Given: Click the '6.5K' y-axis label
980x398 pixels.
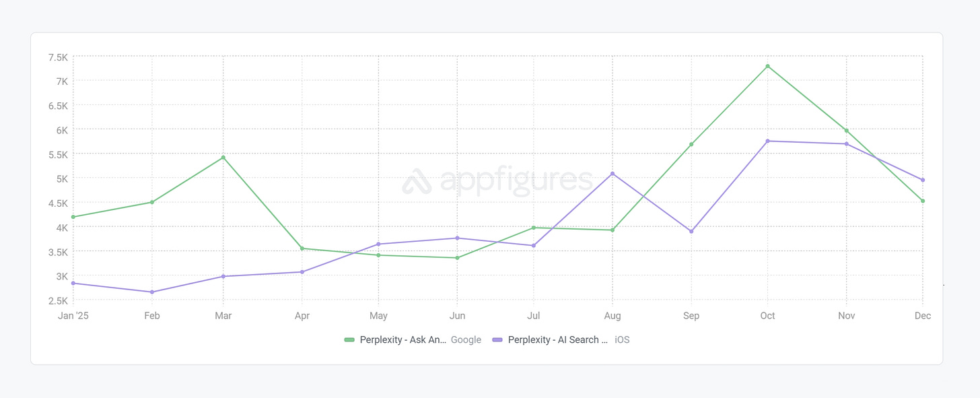Looking at the screenshot, I should point(58,106).
